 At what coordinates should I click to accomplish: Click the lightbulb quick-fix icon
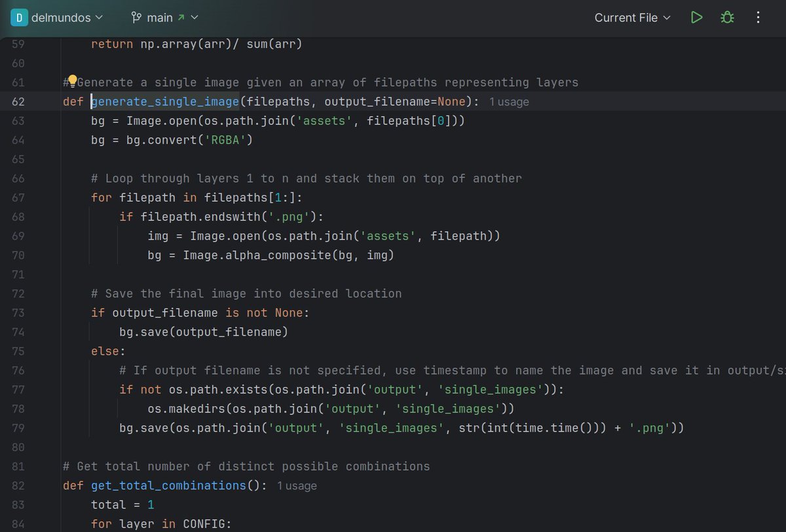tap(73, 81)
